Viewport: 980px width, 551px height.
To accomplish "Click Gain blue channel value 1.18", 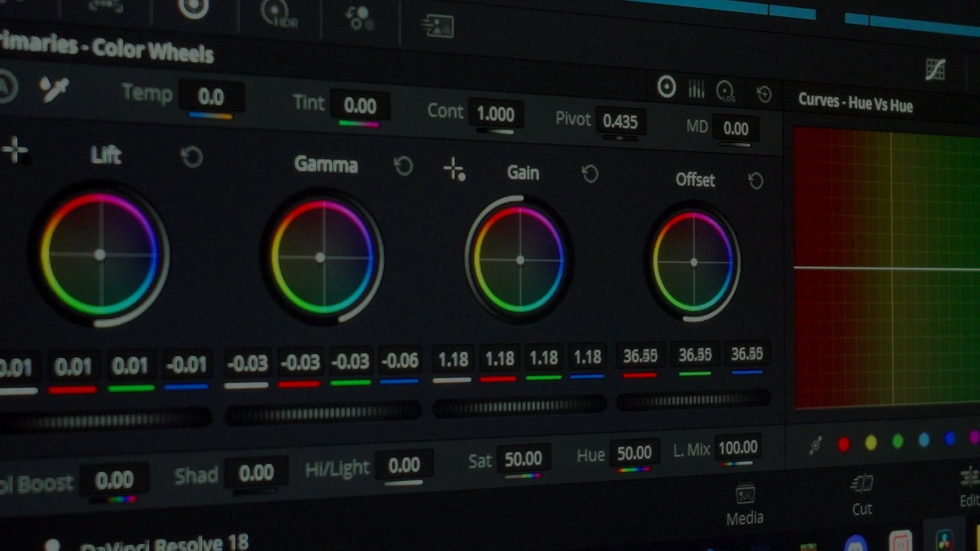I will coord(587,357).
